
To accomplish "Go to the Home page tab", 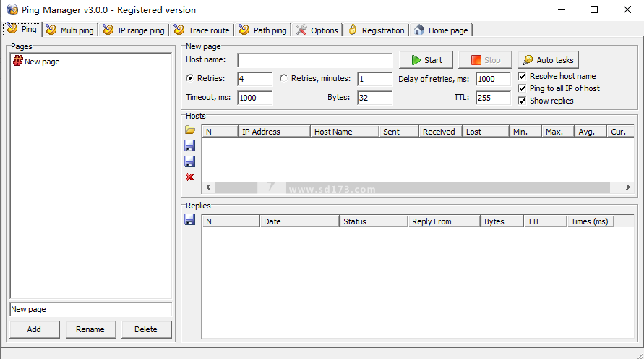I will point(441,30).
